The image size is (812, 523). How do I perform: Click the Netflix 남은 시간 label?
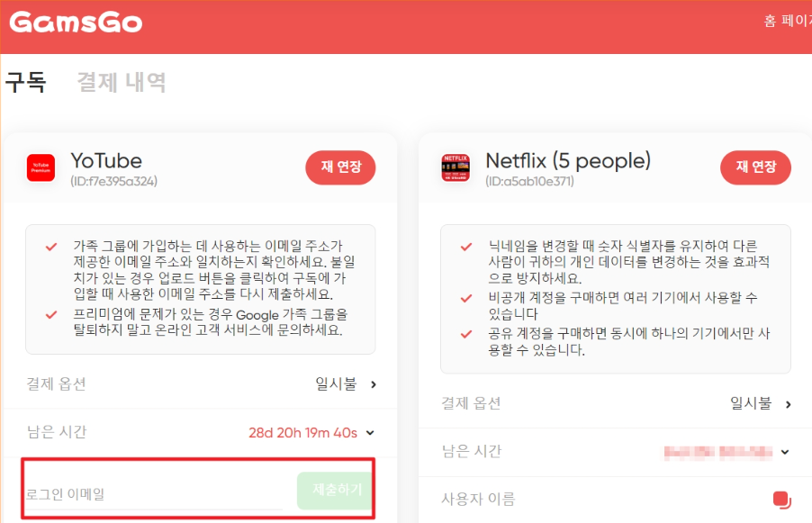point(471,451)
